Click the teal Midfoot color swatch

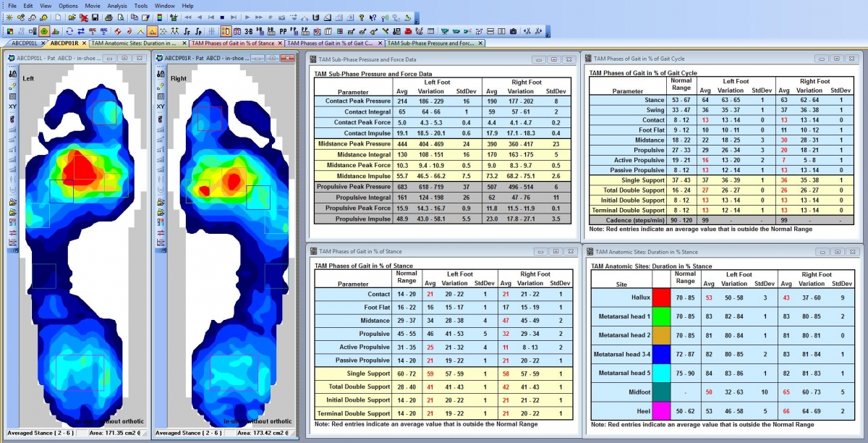pos(661,392)
